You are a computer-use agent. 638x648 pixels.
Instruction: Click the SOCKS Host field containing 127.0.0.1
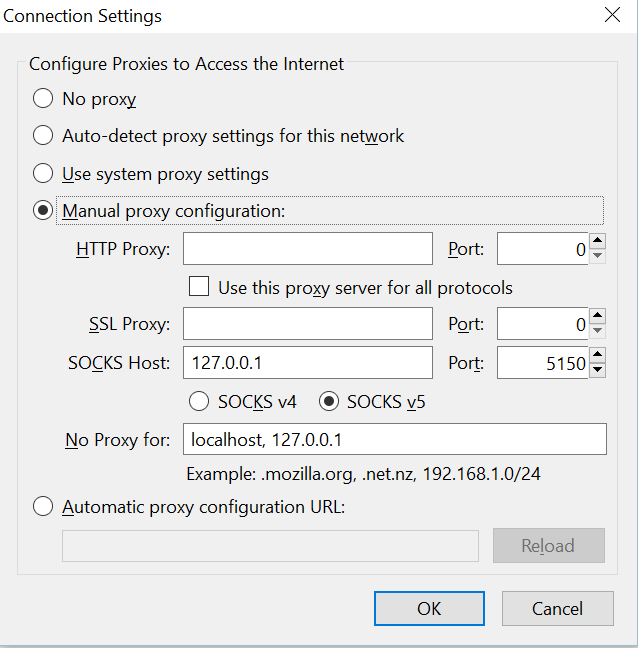pyautogui.click(x=308, y=363)
